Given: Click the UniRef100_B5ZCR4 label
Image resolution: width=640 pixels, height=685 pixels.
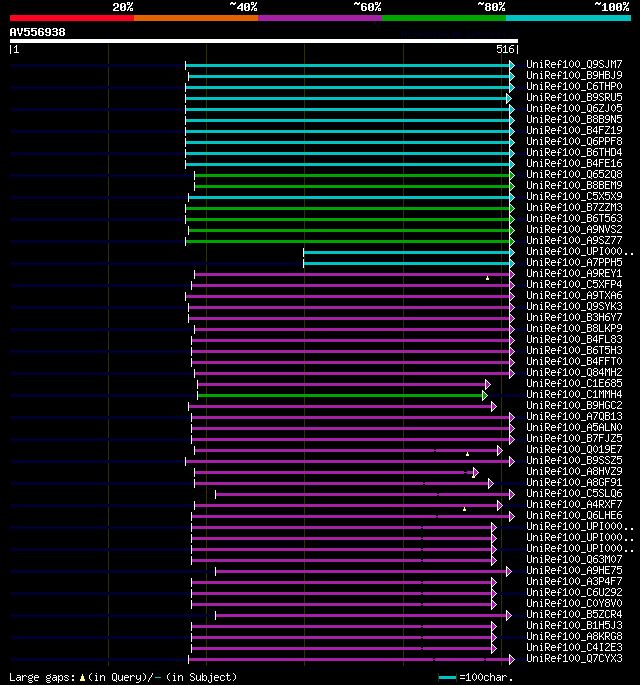Looking at the screenshot, I should (x=574, y=614).
